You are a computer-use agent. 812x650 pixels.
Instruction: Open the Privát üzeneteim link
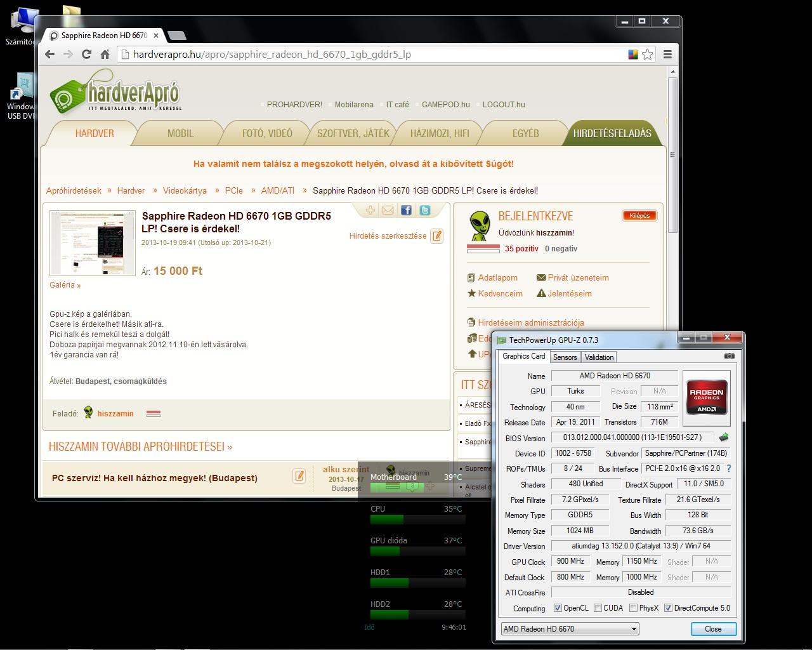point(578,278)
